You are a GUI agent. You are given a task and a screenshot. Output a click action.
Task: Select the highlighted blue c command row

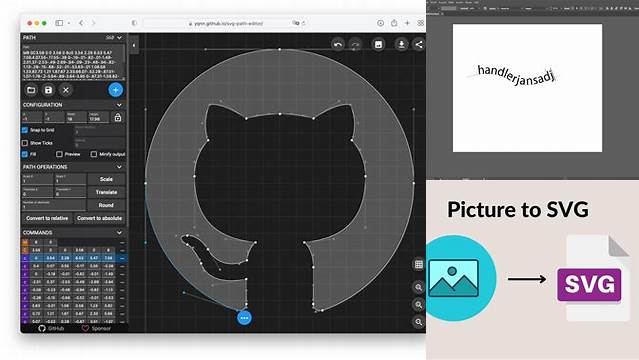click(x=73, y=258)
